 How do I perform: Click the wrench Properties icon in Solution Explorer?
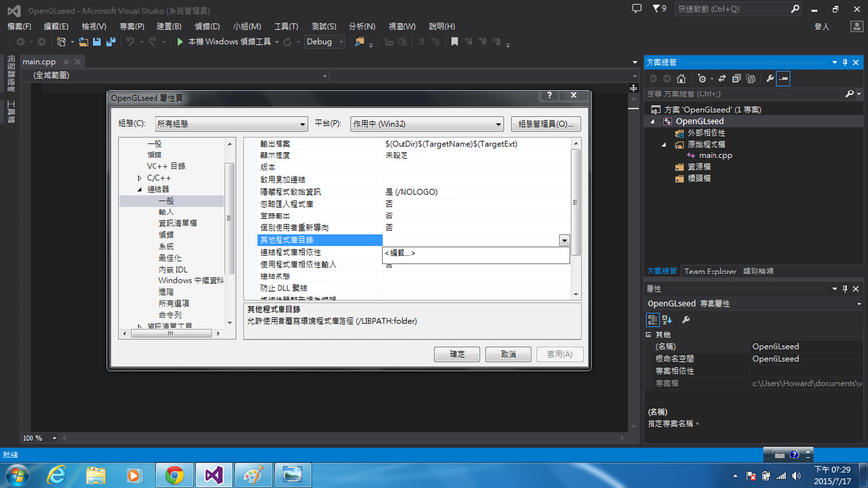pos(770,79)
